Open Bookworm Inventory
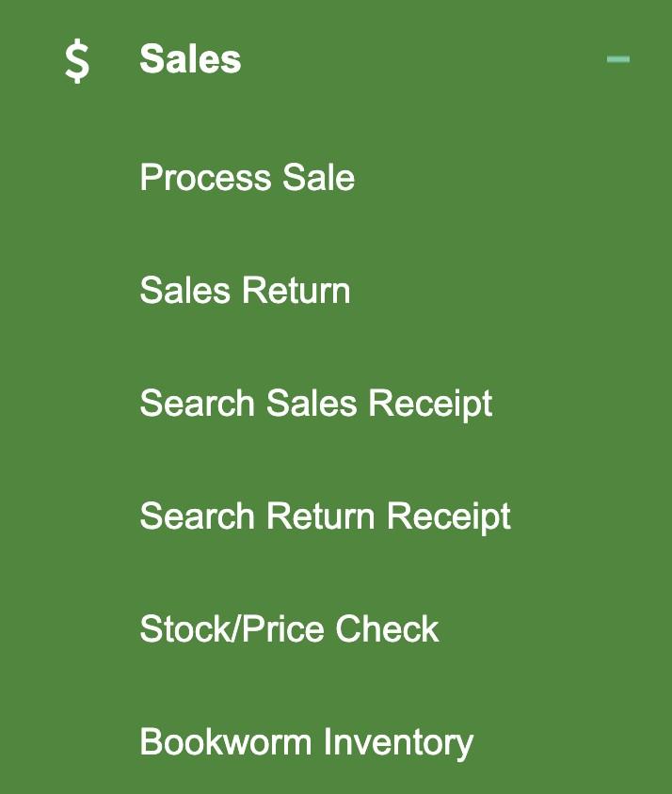Image resolution: width=672 pixels, height=794 pixels. click(x=306, y=742)
